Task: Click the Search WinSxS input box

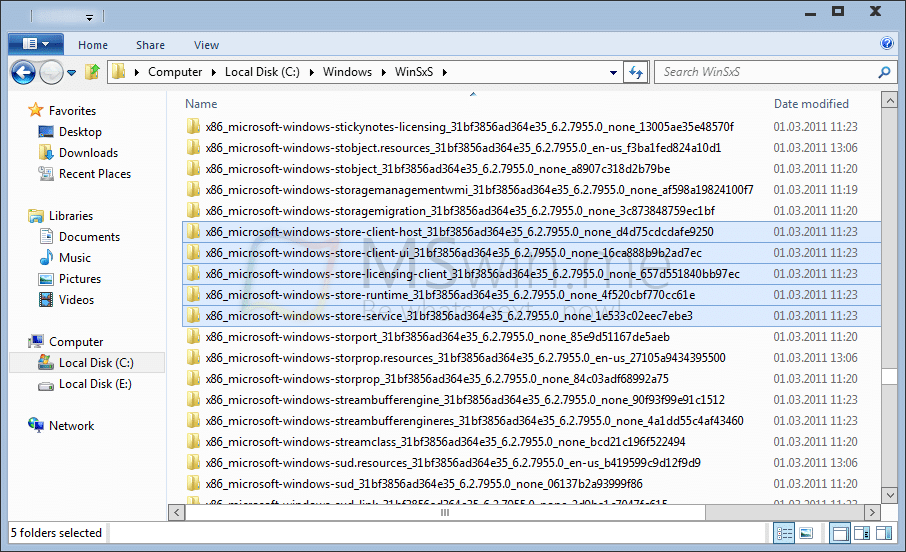Action: click(766, 72)
